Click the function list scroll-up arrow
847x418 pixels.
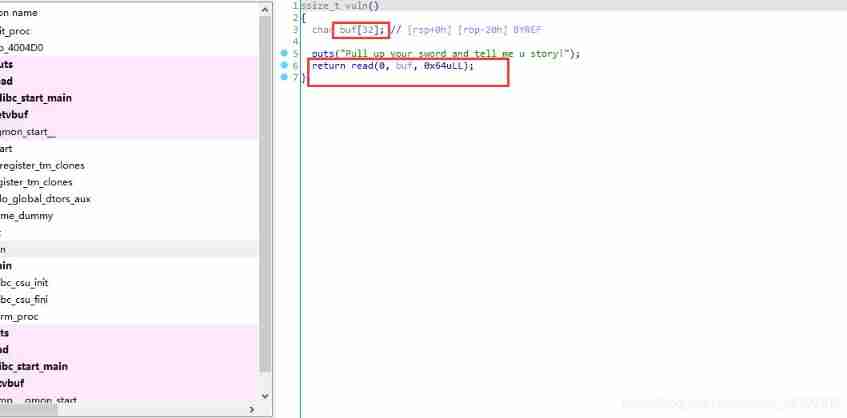click(265, 9)
